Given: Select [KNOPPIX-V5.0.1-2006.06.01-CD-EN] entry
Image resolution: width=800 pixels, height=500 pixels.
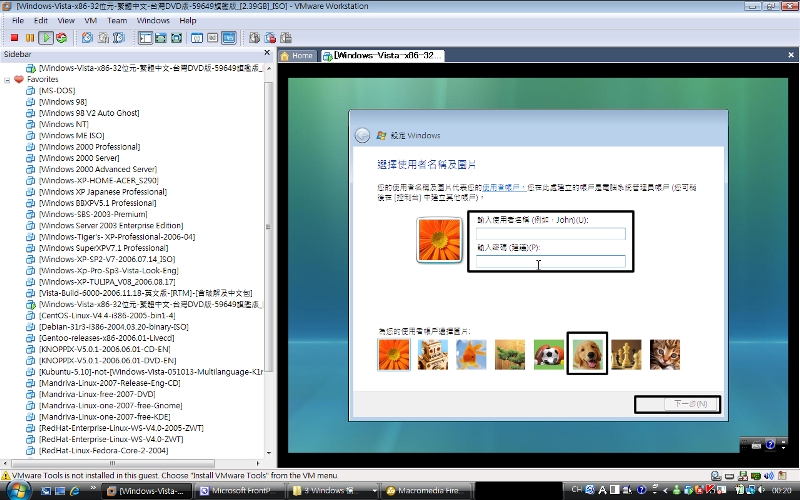Looking at the screenshot, I should (105, 349).
